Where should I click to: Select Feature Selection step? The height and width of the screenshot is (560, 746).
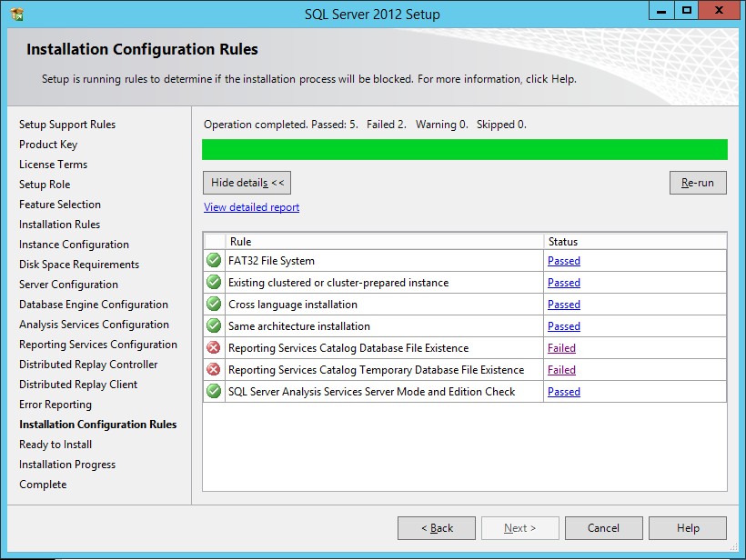point(60,205)
